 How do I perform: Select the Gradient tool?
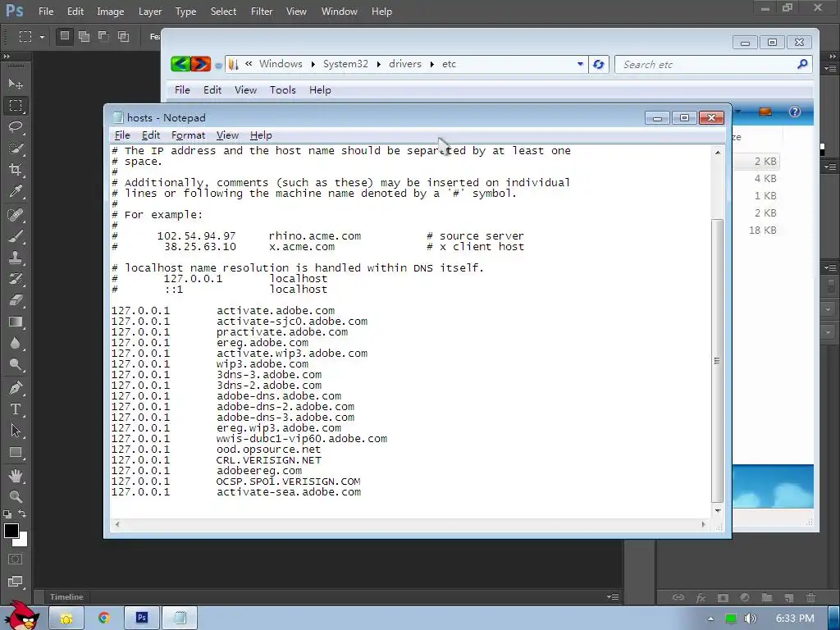[x=16, y=322]
